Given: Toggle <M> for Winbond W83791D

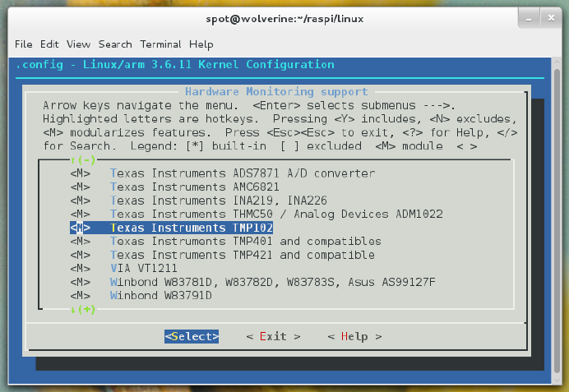Looking at the screenshot, I should tap(81, 296).
